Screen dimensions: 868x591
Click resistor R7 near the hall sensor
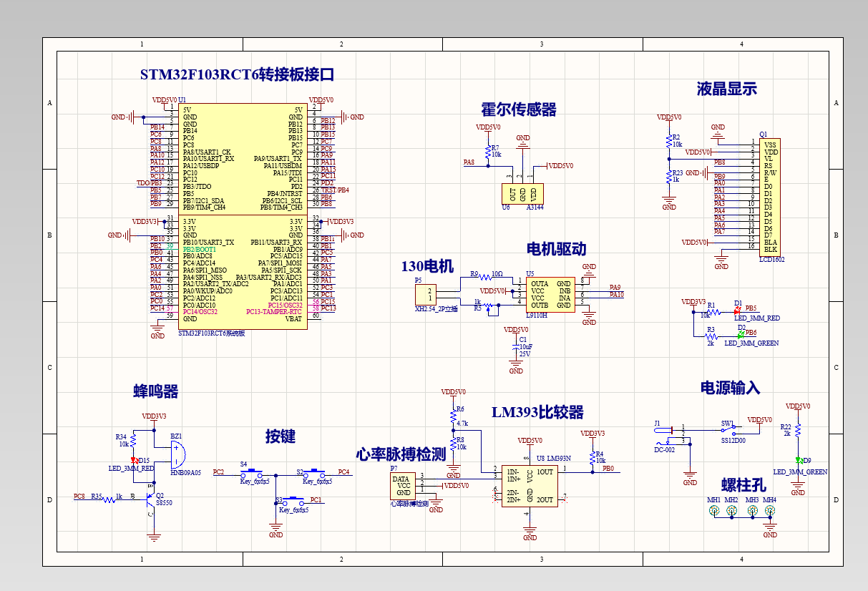pos(488,151)
